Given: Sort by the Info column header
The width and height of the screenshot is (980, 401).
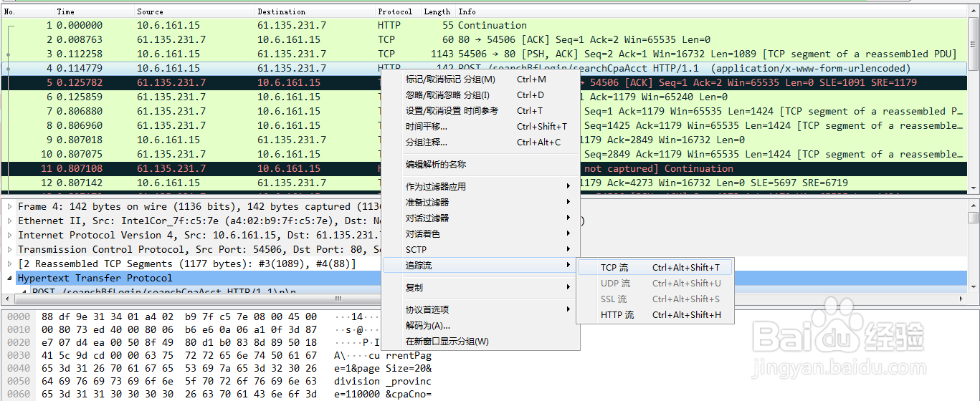Looking at the screenshot, I should coord(711,11).
